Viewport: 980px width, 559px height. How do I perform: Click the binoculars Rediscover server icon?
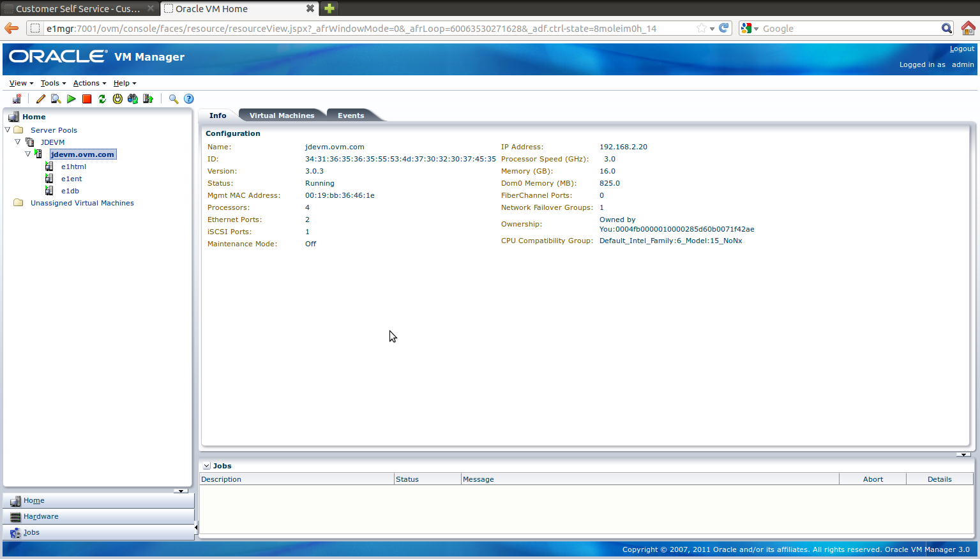(133, 99)
